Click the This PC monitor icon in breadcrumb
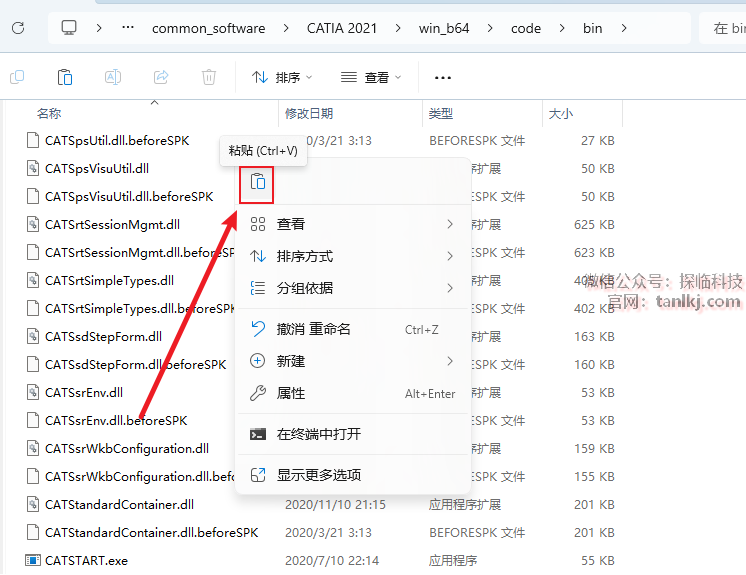This screenshot has width=746, height=575. [69, 28]
